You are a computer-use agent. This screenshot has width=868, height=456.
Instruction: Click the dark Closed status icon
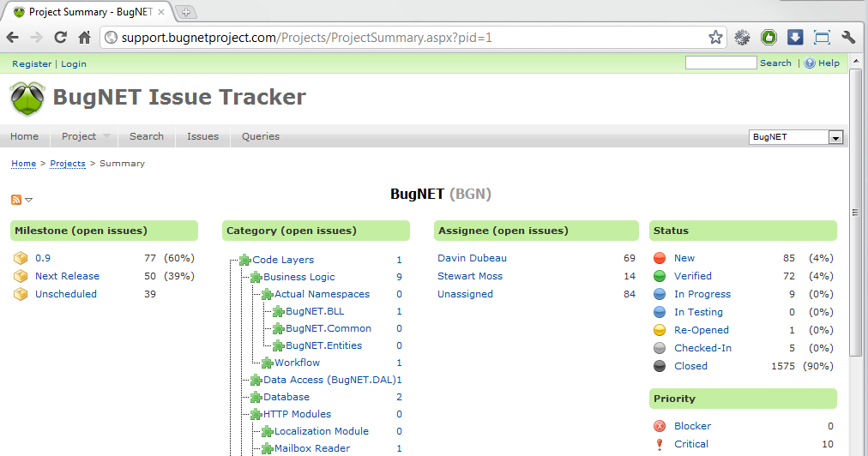660,366
